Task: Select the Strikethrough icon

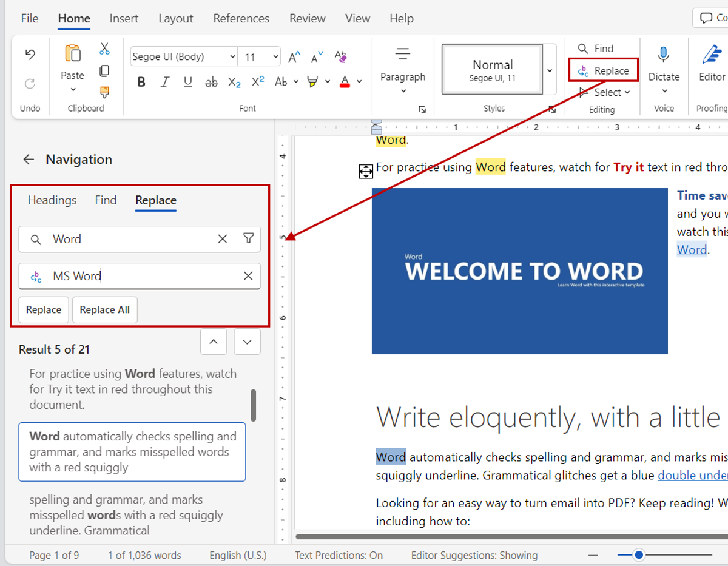Action: (211, 82)
